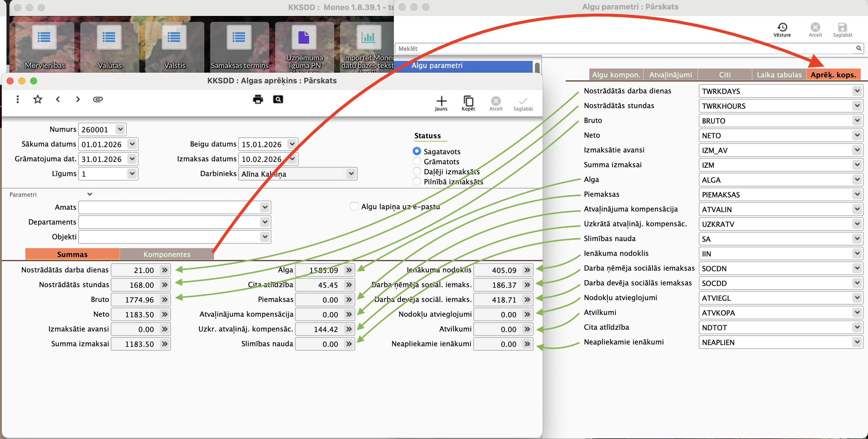Select the Grāmatots status radio button

click(x=417, y=161)
